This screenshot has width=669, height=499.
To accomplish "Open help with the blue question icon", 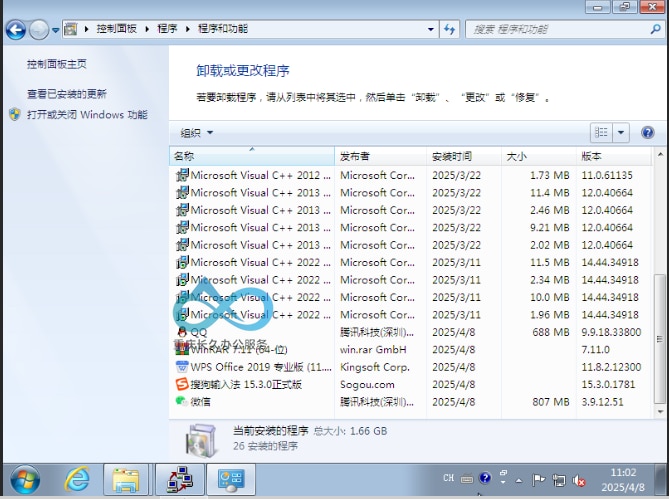I will click(x=647, y=133).
